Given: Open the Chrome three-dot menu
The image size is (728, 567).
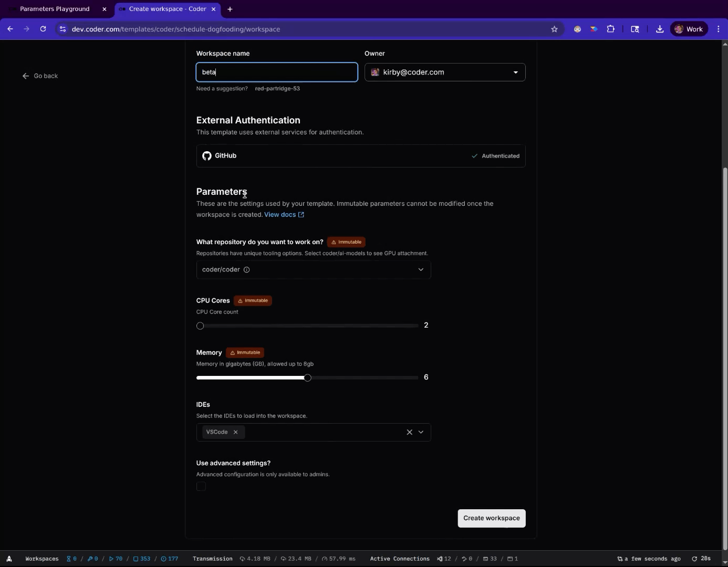Looking at the screenshot, I should coord(719,29).
